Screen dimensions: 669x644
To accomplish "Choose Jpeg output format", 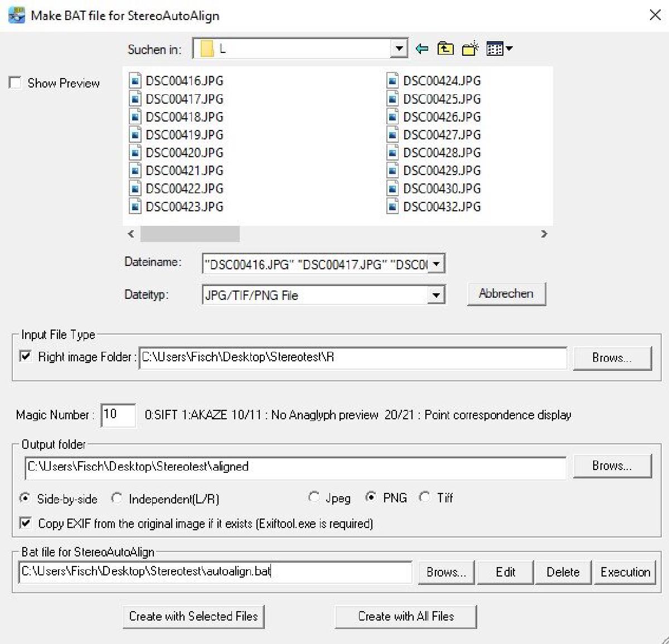I will pyautogui.click(x=314, y=497).
